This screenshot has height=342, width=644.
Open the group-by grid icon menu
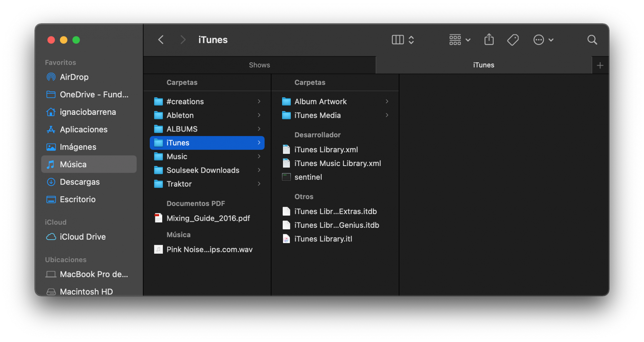[x=459, y=40]
